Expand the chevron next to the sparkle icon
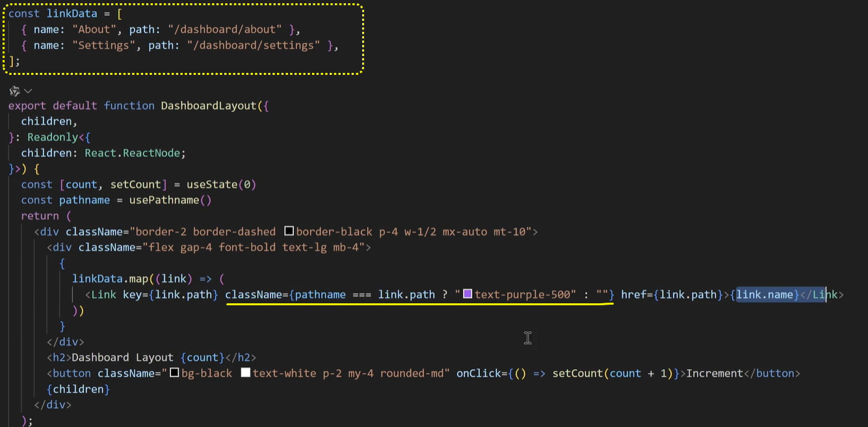This screenshot has width=868, height=427. pyautogui.click(x=28, y=91)
